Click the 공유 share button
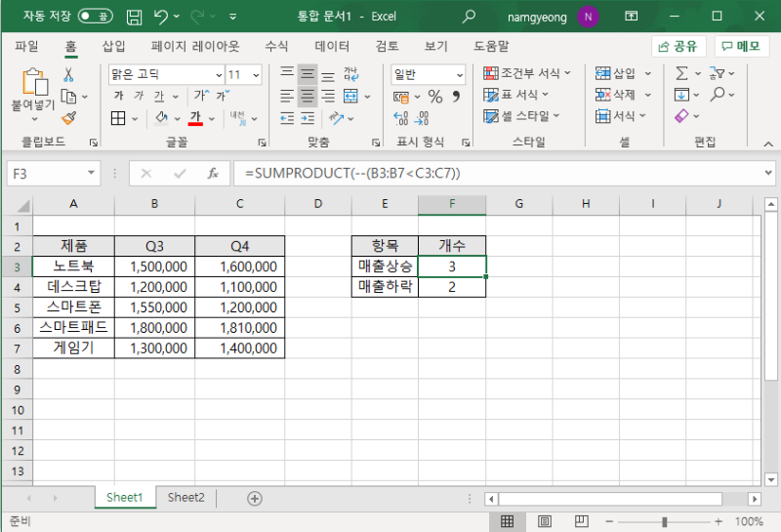 678,46
